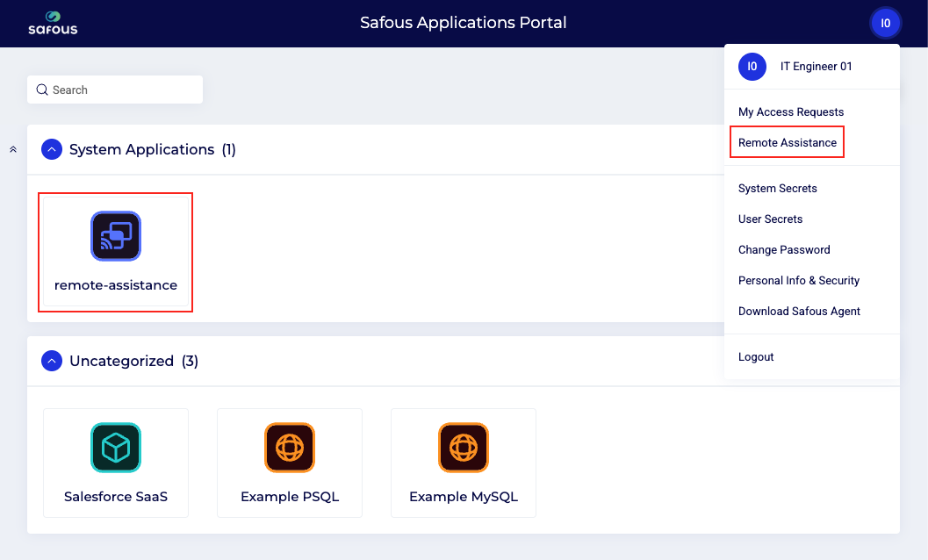Click the IT Engineer 01 profile avatar
The height and width of the screenshot is (560, 928).
(752, 67)
